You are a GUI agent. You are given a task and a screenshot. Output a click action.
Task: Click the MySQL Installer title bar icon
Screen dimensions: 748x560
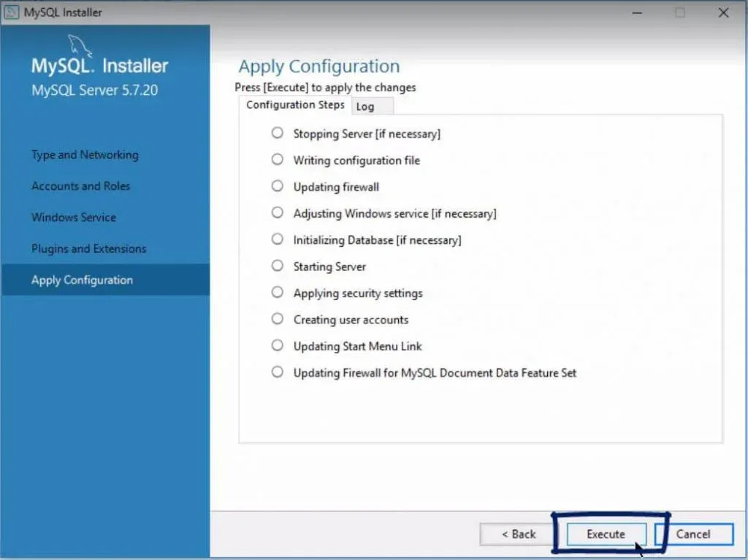click(12, 12)
